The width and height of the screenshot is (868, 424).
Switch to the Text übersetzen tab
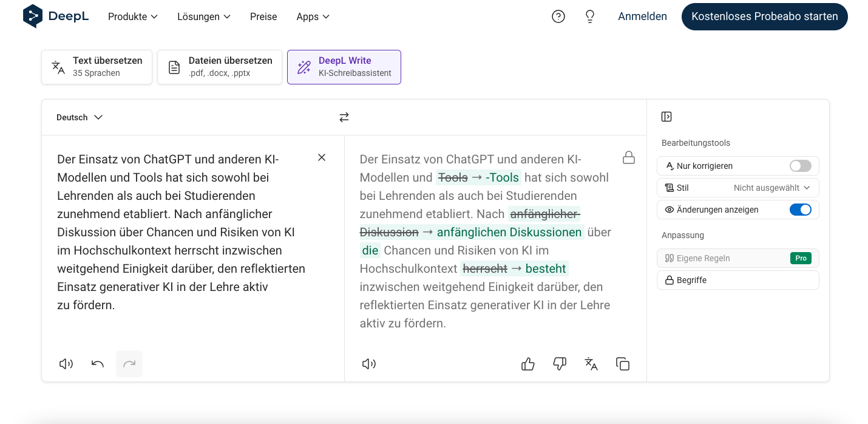[x=97, y=67]
